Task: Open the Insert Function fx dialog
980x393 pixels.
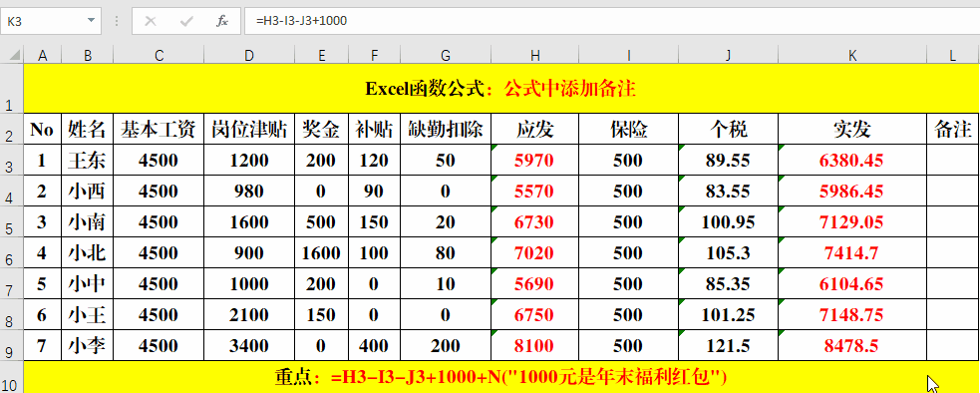Action: point(222,21)
